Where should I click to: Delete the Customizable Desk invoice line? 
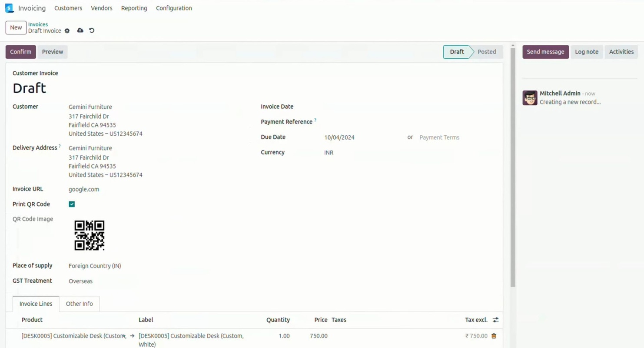pos(494,336)
